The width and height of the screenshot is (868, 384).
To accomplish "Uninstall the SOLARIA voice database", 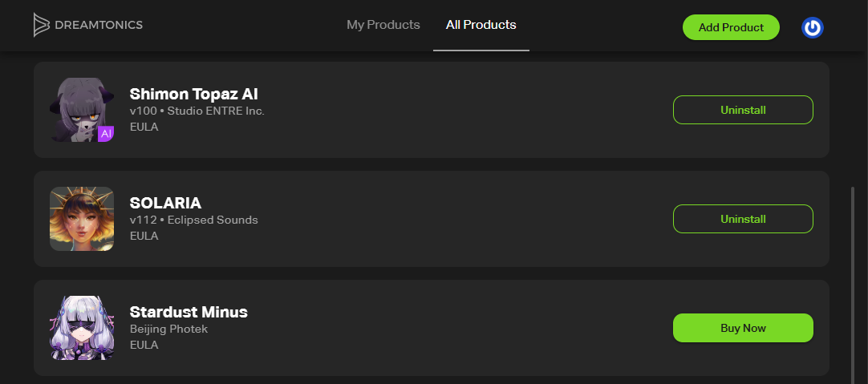I will [x=743, y=219].
